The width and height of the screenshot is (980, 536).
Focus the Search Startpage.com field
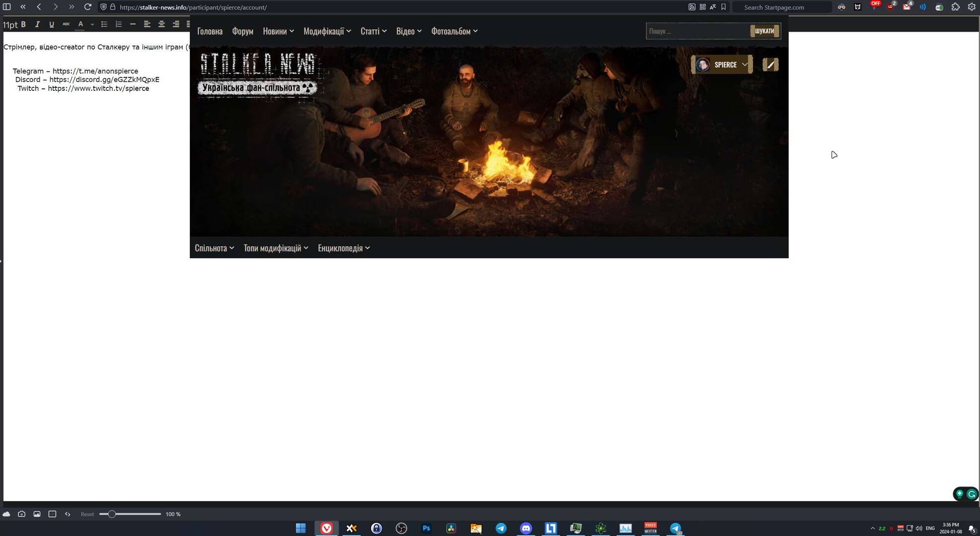(x=783, y=7)
